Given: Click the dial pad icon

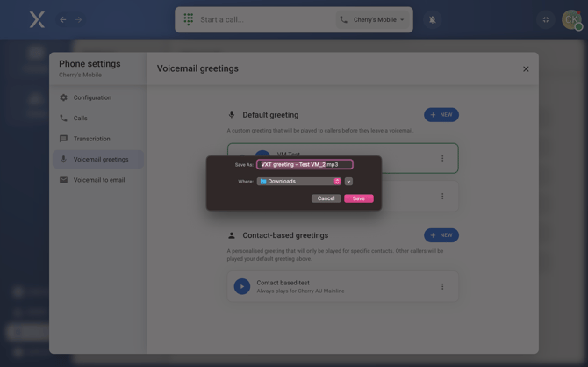Looking at the screenshot, I should point(189,19).
